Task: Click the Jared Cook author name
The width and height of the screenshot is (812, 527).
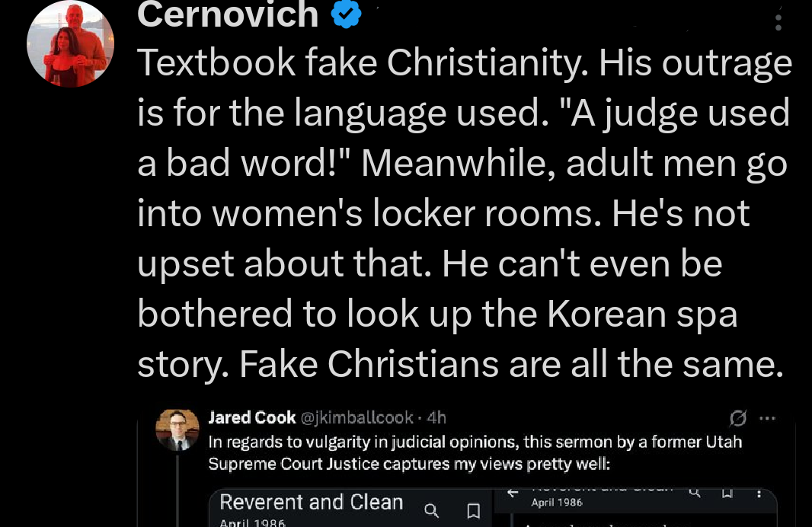Action: (x=251, y=417)
